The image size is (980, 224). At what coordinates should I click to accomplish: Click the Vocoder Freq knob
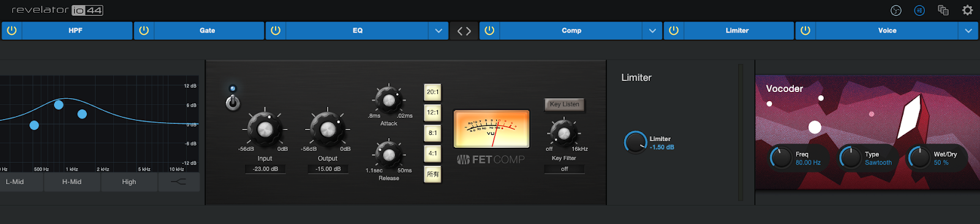pos(781,158)
